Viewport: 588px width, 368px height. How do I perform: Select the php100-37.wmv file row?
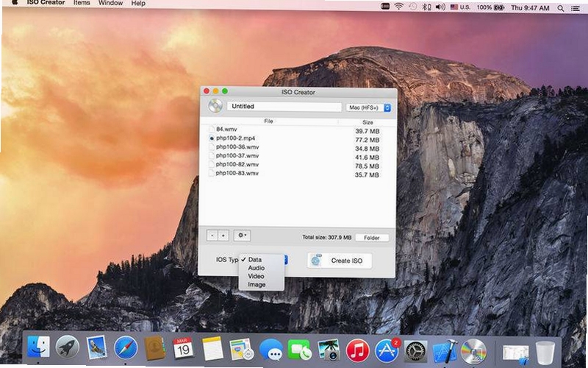click(298, 156)
